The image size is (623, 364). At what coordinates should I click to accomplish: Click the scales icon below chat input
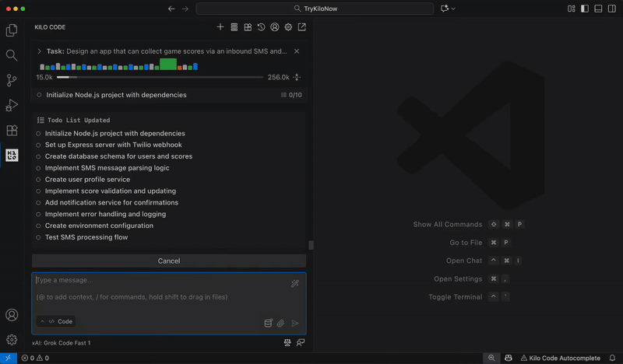tap(287, 342)
